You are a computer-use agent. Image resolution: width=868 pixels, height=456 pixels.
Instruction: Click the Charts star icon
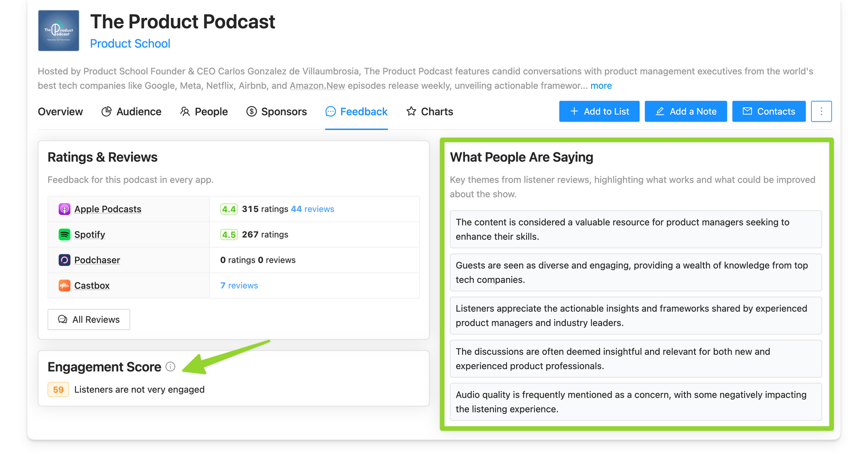click(x=411, y=112)
